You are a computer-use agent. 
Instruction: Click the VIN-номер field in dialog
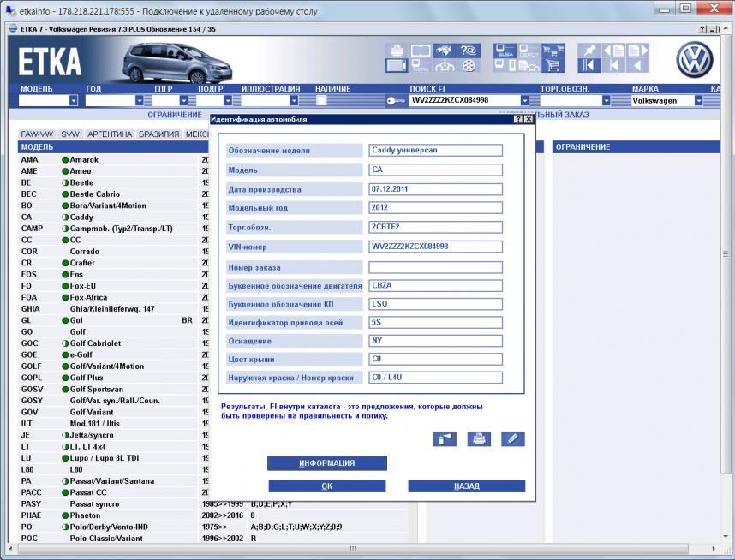[x=435, y=247]
